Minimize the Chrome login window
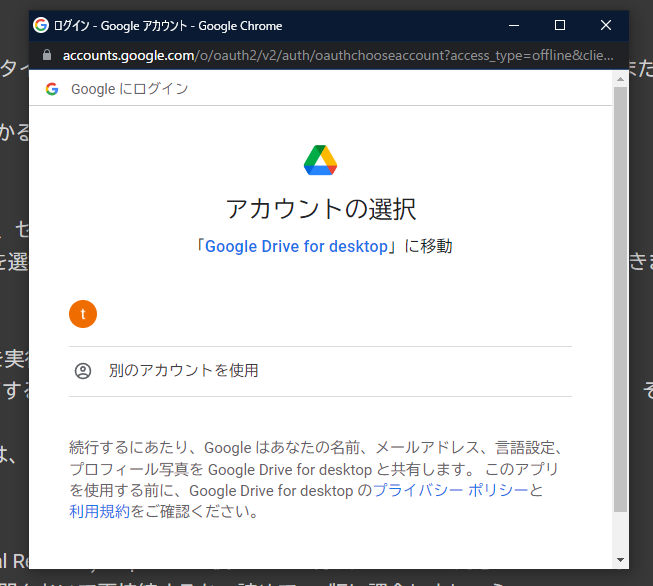The height and width of the screenshot is (586, 653). coord(514,25)
